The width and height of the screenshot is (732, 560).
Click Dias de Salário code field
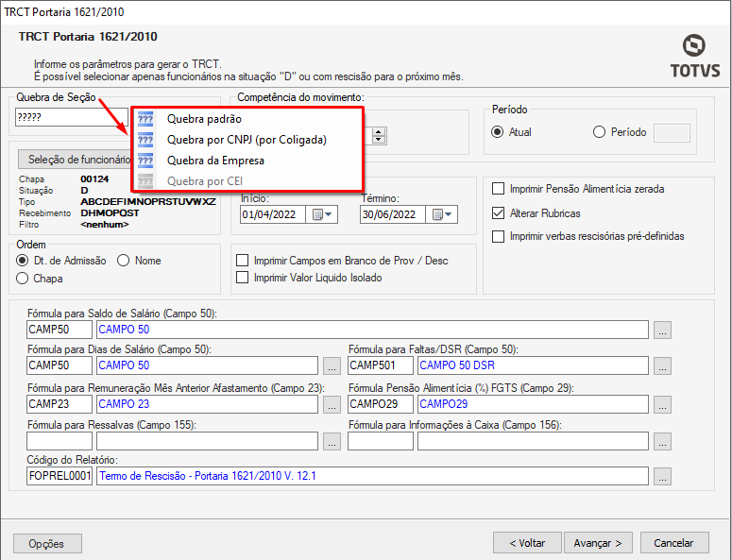pos(60,365)
